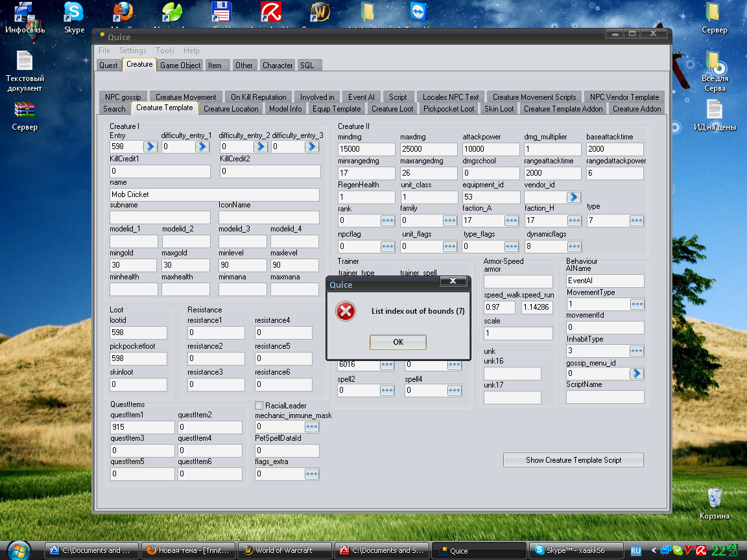Open the Skype taskbar button
Viewport: 747px width, 560px height.
click(576, 550)
